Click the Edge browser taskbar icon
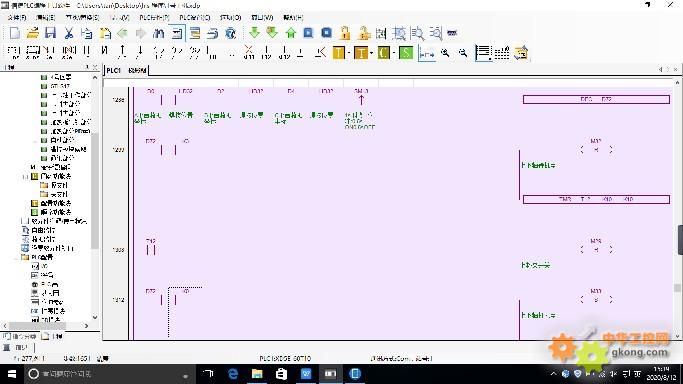 pyautogui.click(x=233, y=374)
